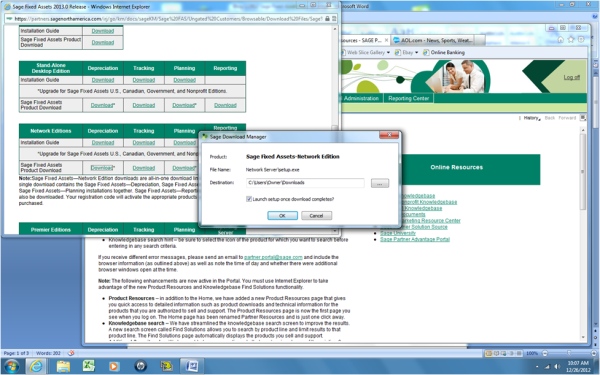600x375 pixels.
Task: Open Web Slice Gallery dropdown arrow
Action: click(x=388, y=52)
